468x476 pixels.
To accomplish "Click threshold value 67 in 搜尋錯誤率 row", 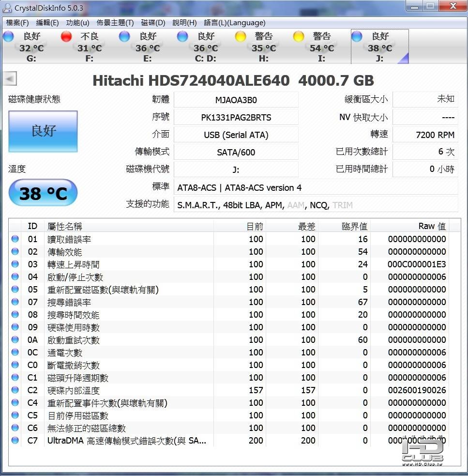I will click(362, 302).
